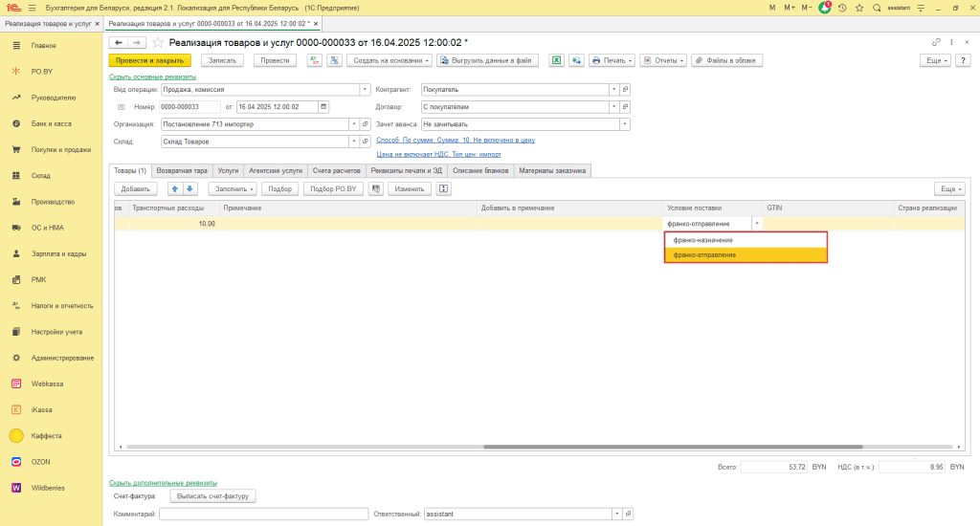
Task: Open Склад section in sidebar
Action: tap(40, 176)
